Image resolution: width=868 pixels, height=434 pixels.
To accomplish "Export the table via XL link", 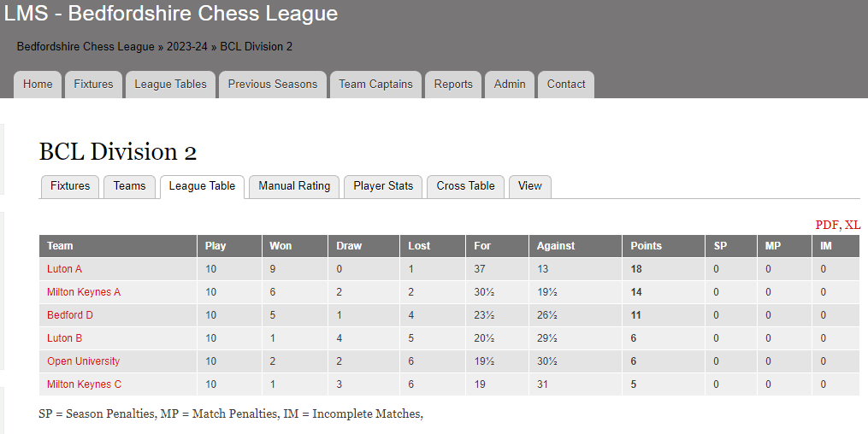I will [853, 225].
